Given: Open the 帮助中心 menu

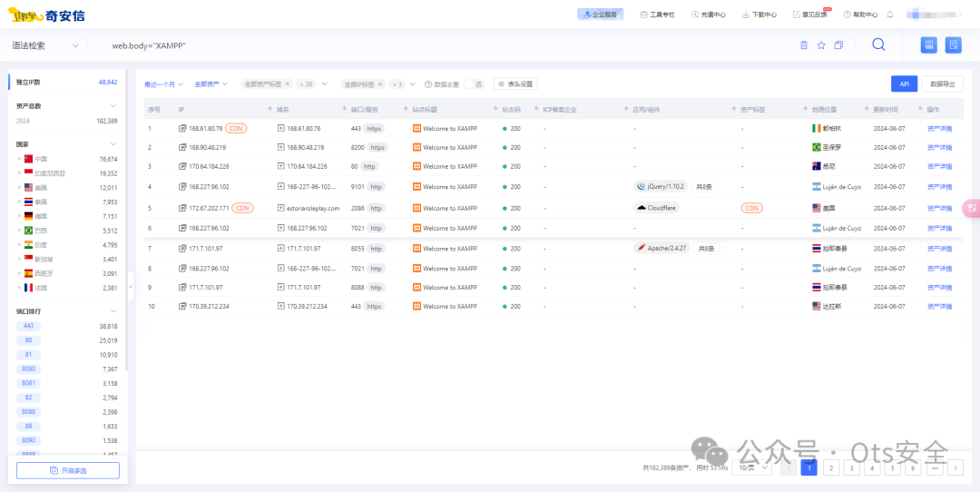Looking at the screenshot, I should (x=860, y=15).
